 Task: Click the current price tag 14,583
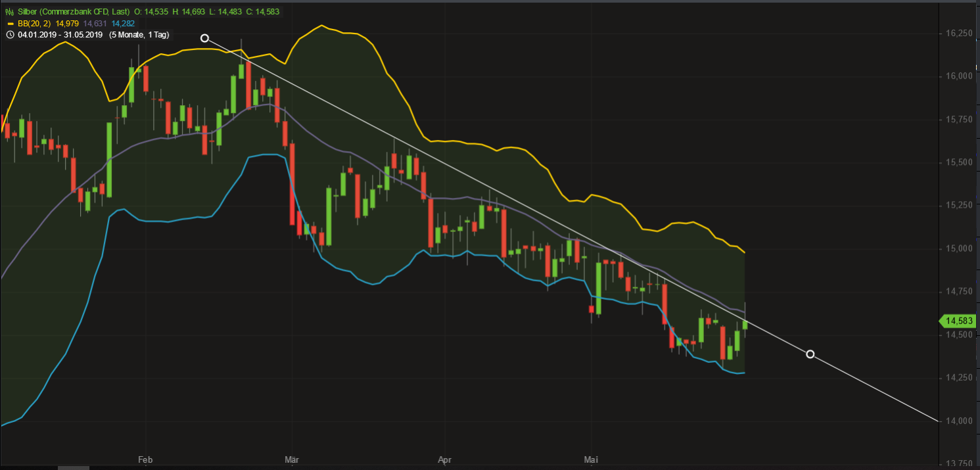coord(958,321)
